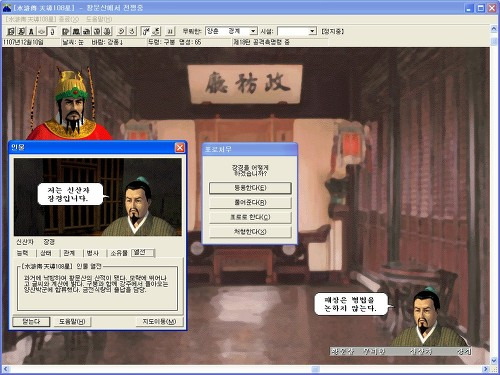Click the sixth toolbar icon starting the second group
The height and width of the screenshot is (375, 500).
coord(66,31)
